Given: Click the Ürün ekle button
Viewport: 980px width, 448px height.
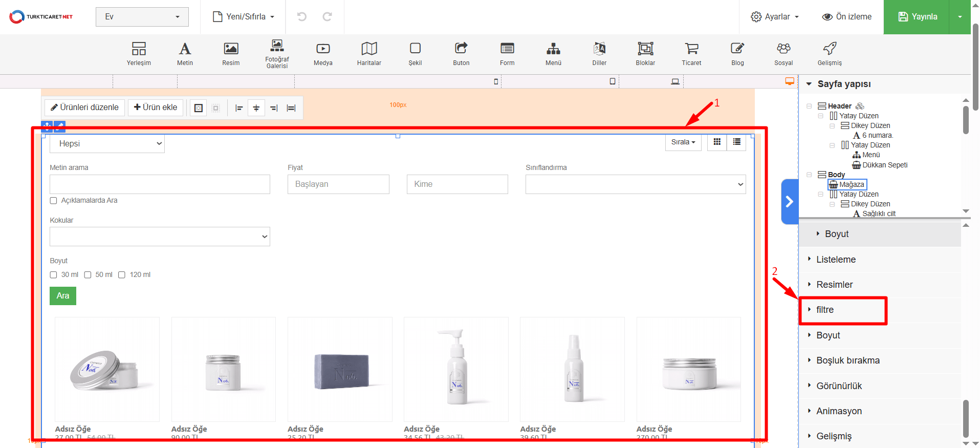Looking at the screenshot, I should click(x=156, y=108).
